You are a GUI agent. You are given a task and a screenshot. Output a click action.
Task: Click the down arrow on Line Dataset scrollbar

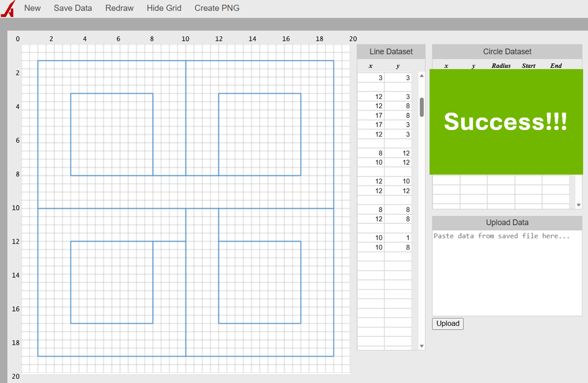(x=421, y=345)
